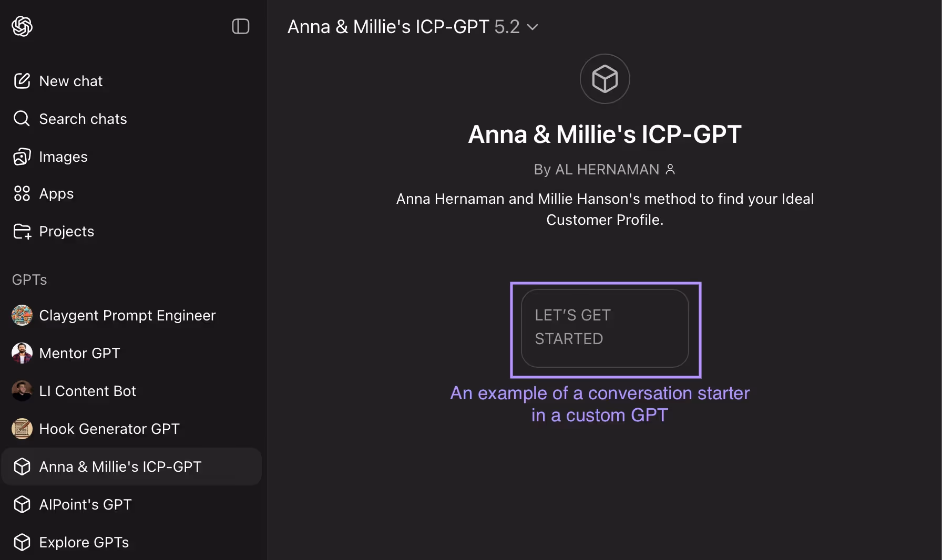Click LET'S GET STARTED conversation starter

coord(605,328)
